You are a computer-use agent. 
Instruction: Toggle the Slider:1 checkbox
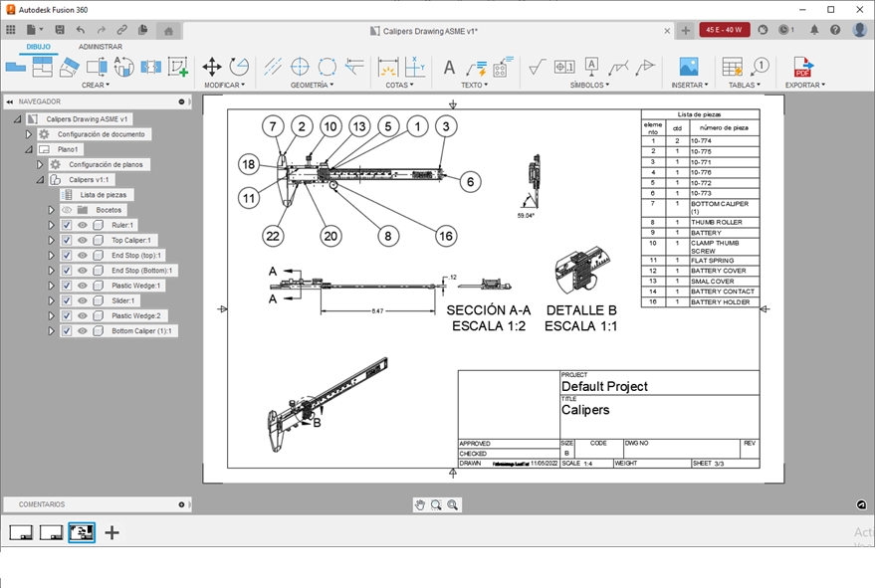[x=67, y=300]
